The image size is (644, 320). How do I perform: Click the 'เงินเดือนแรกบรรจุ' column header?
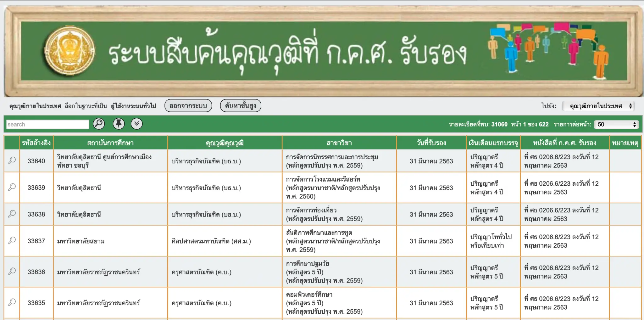493,143
